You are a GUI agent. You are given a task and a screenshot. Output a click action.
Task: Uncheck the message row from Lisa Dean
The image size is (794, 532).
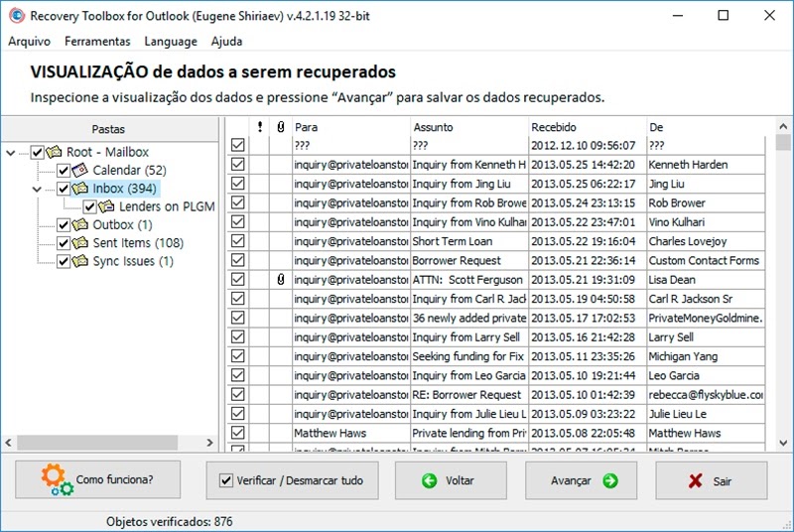click(238, 280)
